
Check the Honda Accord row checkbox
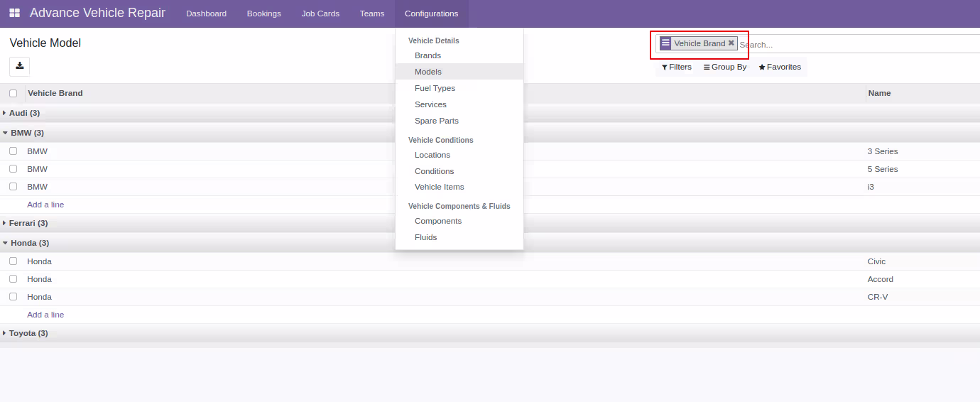(13, 278)
